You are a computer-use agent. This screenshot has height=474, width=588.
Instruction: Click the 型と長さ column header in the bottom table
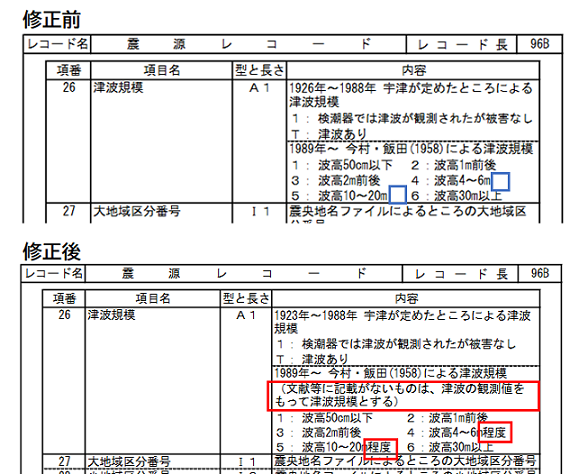point(246,298)
